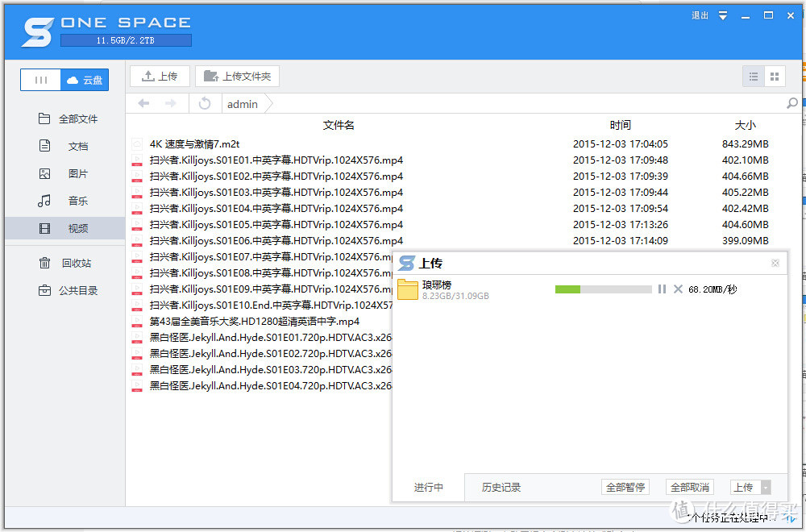Select 黑白怪医.Jekyll.And.Hyde.S01E04 file

[270, 385]
